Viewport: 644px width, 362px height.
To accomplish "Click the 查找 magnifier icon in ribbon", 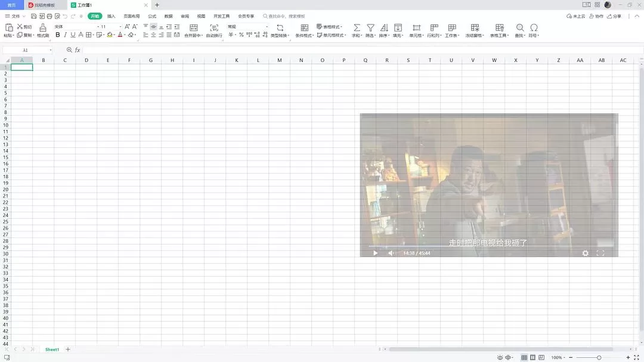I will tap(520, 27).
